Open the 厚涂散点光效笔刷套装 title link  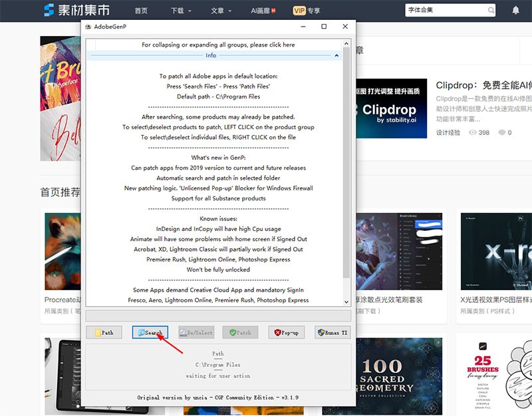tap(390, 300)
